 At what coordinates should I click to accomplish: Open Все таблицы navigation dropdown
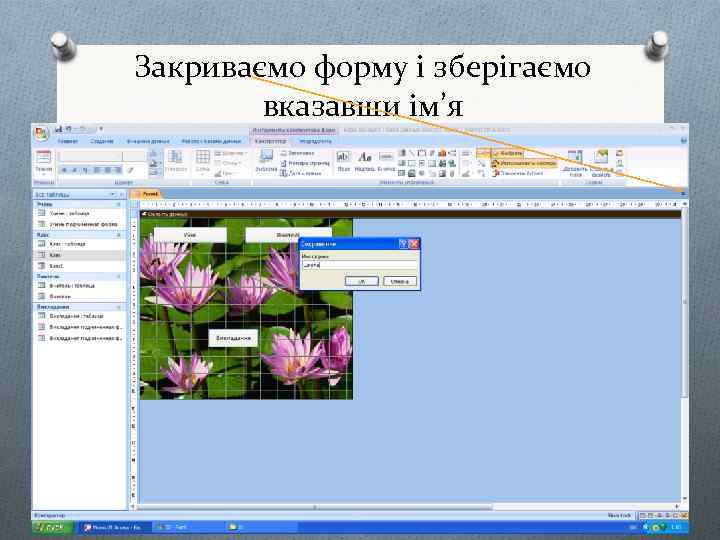(112, 194)
